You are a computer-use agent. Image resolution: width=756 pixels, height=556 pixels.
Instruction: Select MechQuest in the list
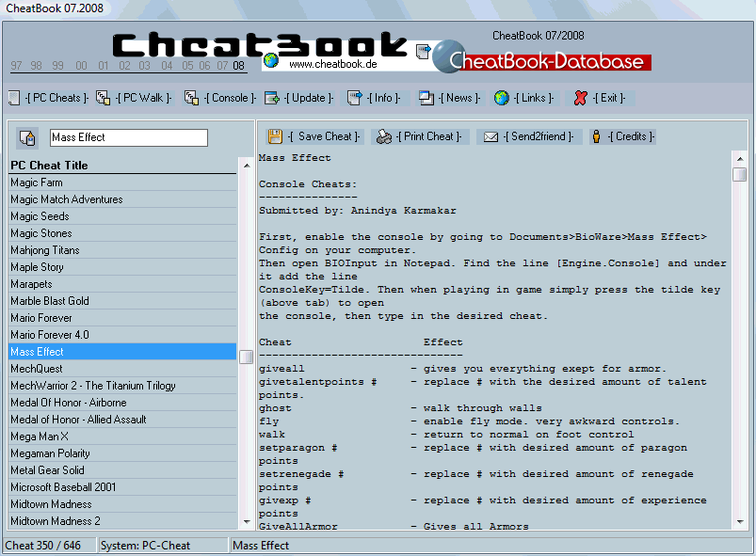[x=122, y=369]
